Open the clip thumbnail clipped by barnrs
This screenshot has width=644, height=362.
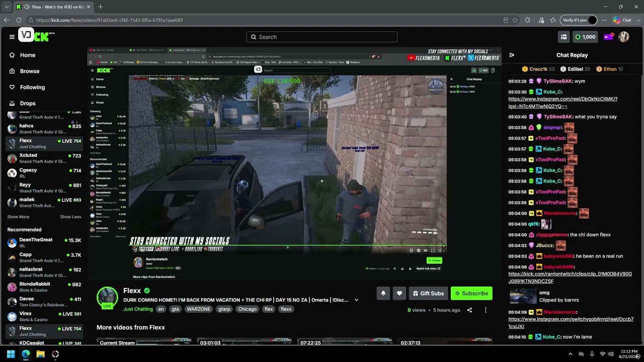point(523,297)
